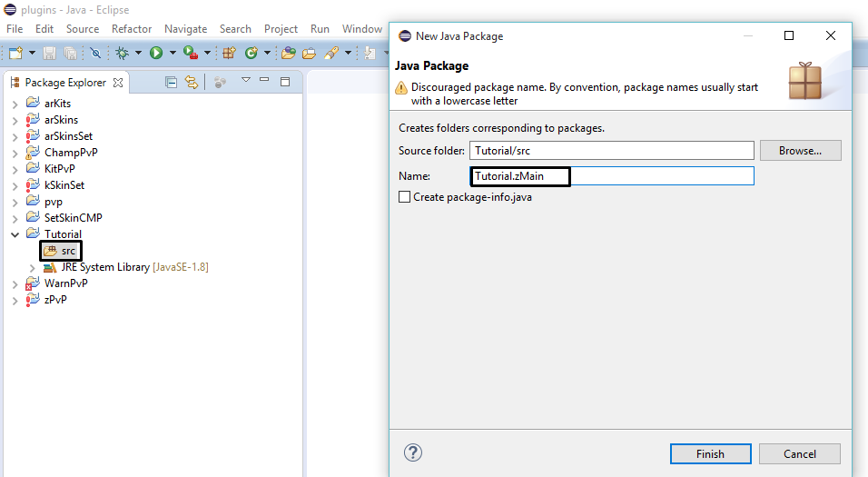The width and height of the screenshot is (868, 477).
Task: Click the Open Type toolbar icon
Action: (289, 54)
